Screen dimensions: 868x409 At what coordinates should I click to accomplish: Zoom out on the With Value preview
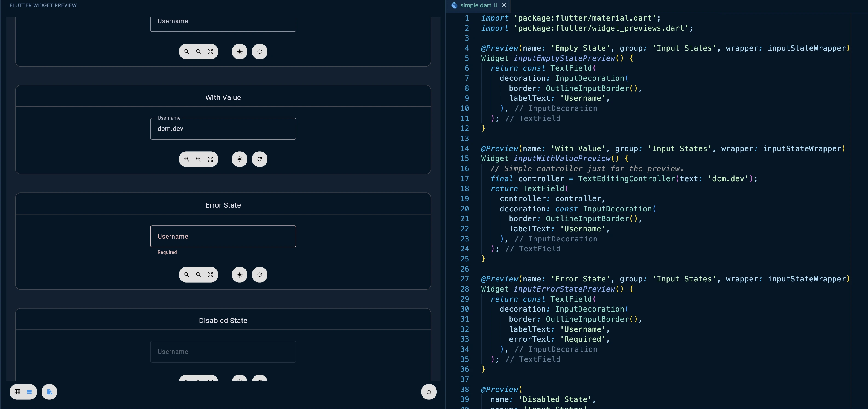pos(199,159)
